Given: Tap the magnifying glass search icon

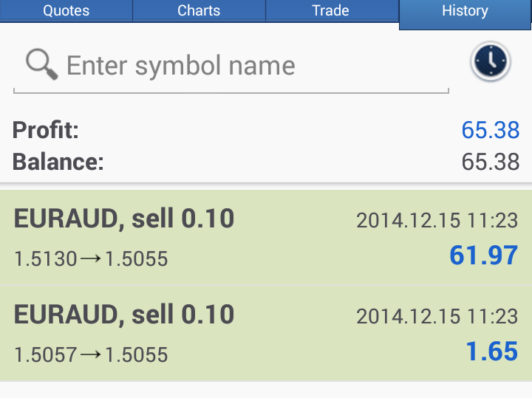Looking at the screenshot, I should (x=41, y=64).
